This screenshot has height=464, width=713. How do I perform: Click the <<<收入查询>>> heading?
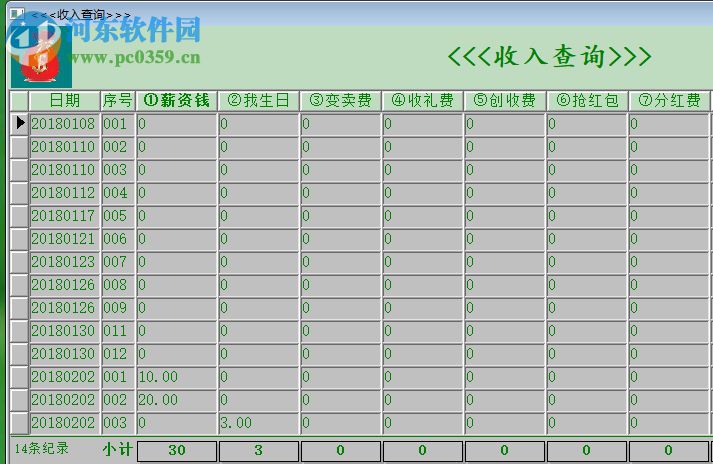[549, 57]
